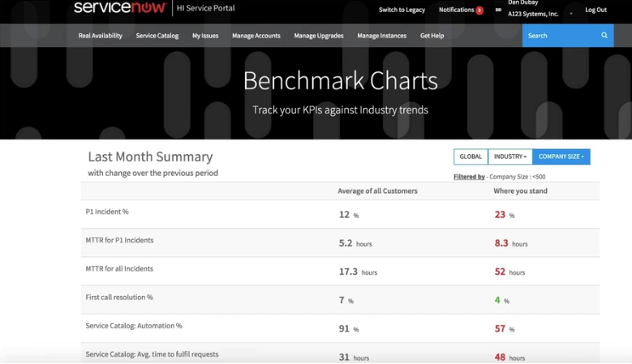This screenshot has height=364, width=632.
Task: Click the 31 hours average value
Action: (x=354, y=358)
